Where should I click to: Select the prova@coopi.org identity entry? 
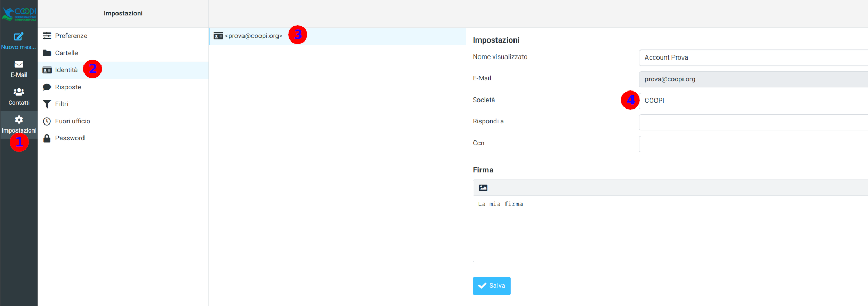click(x=253, y=36)
